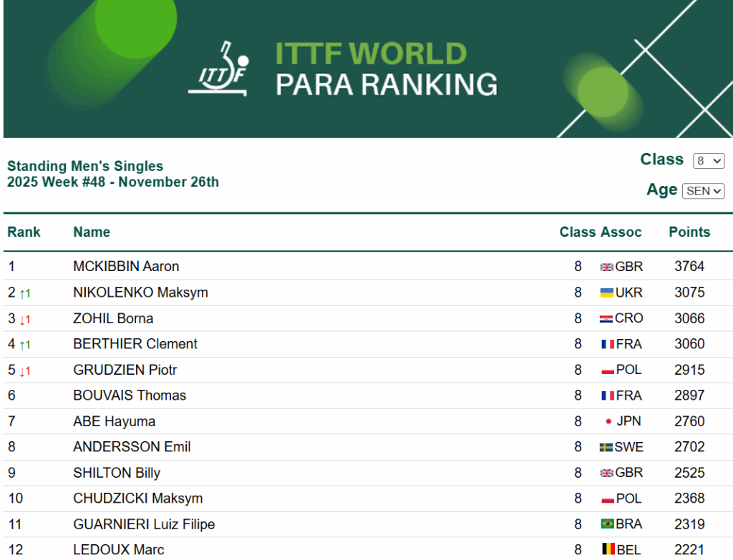Click the ITTF World Para Ranking title
Screen dimensions: 733x560
pyautogui.click(x=385, y=69)
